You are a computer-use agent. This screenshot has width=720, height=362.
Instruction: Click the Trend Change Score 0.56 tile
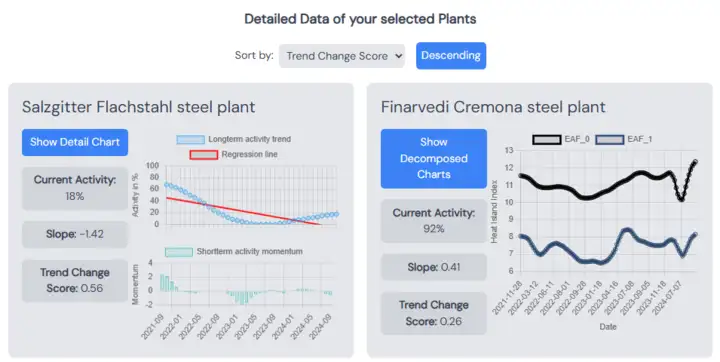tap(75, 280)
